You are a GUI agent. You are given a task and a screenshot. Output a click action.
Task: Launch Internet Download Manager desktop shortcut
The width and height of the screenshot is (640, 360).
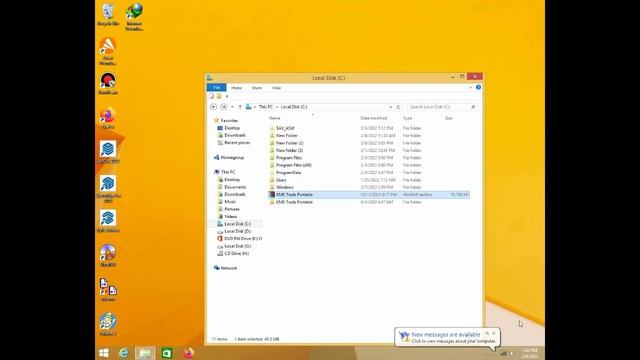point(134,16)
